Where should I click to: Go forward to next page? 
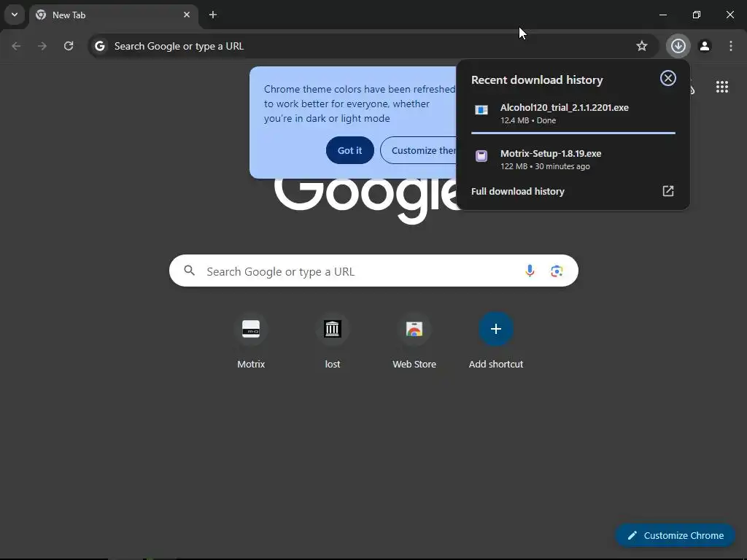coord(42,46)
